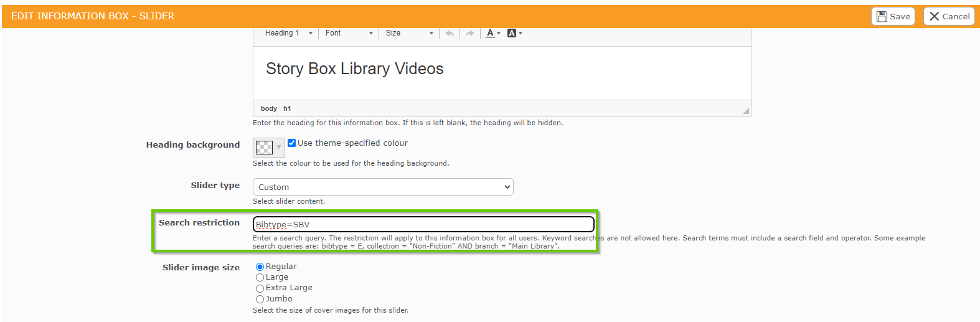
Task: Click the Search restriction input field
Action: [423, 225]
